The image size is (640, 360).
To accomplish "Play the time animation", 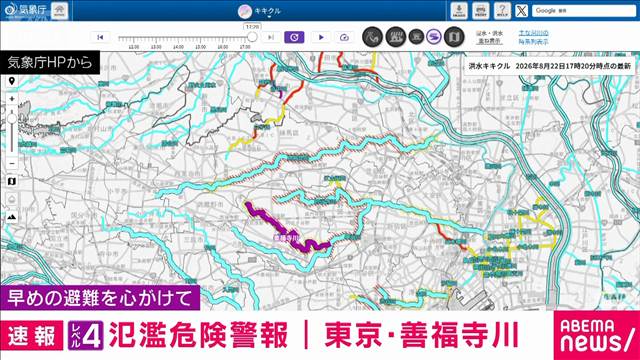I will tap(321, 37).
